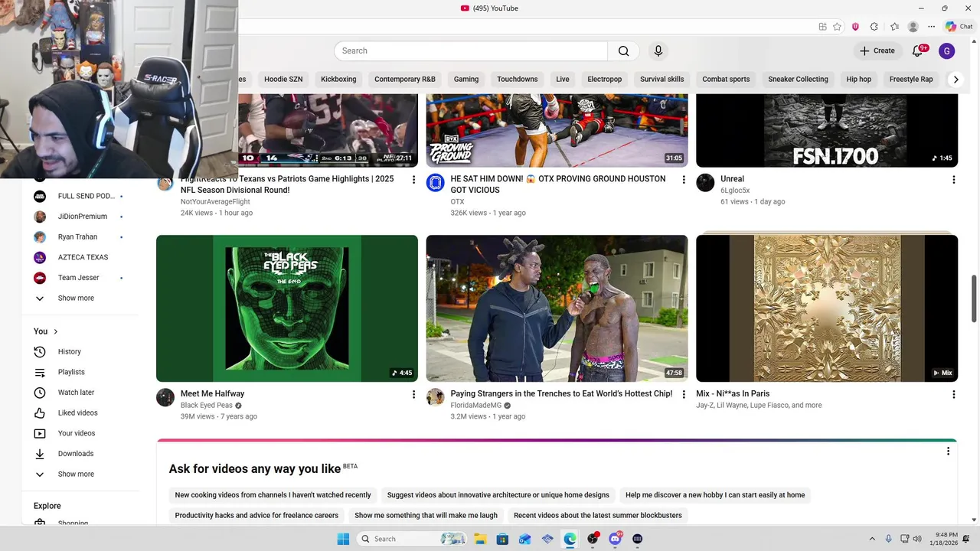This screenshot has width=980, height=551.
Task: Select the Hoodie SZN chip
Action: pyautogui.click(x=283, y=80)
